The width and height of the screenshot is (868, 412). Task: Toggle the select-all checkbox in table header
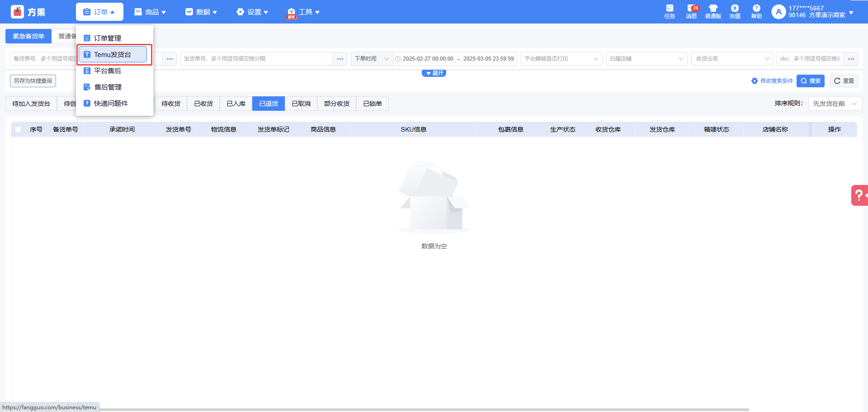coord(18,129)
